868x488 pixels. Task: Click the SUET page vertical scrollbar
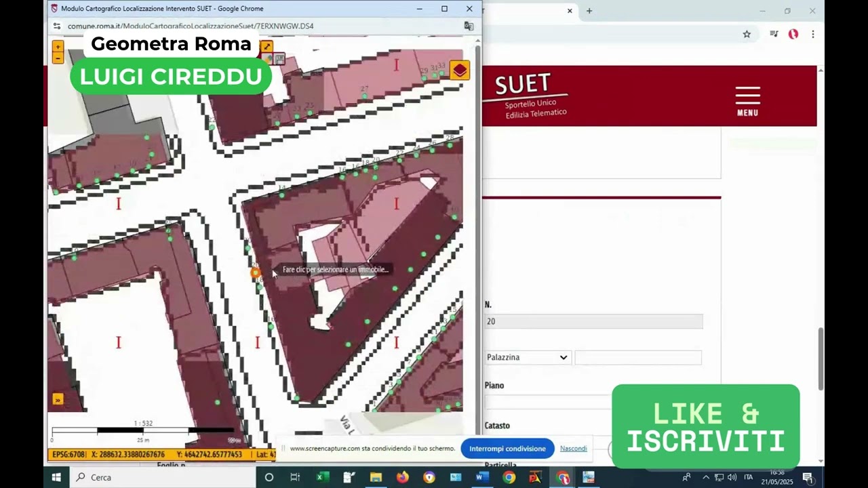click(x=821, y=358)
